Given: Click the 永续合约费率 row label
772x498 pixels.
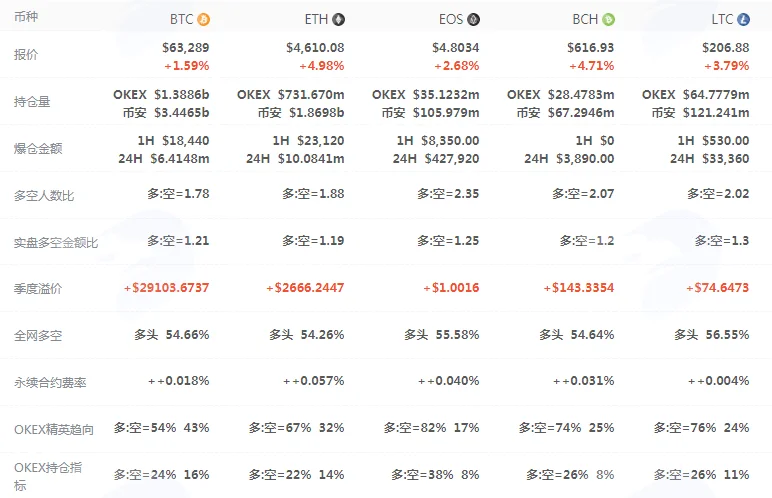Looking at the screenshot, I should pos(50,383).
